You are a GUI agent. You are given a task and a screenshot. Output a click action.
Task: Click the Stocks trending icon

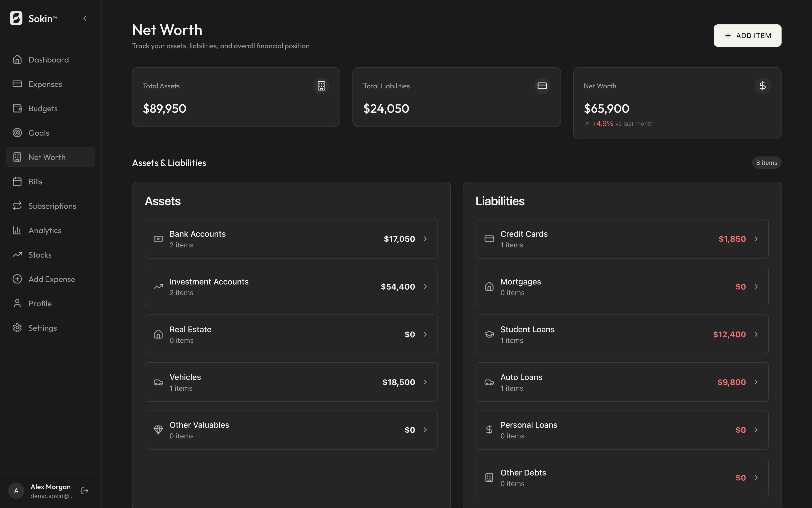click(17, 255)
